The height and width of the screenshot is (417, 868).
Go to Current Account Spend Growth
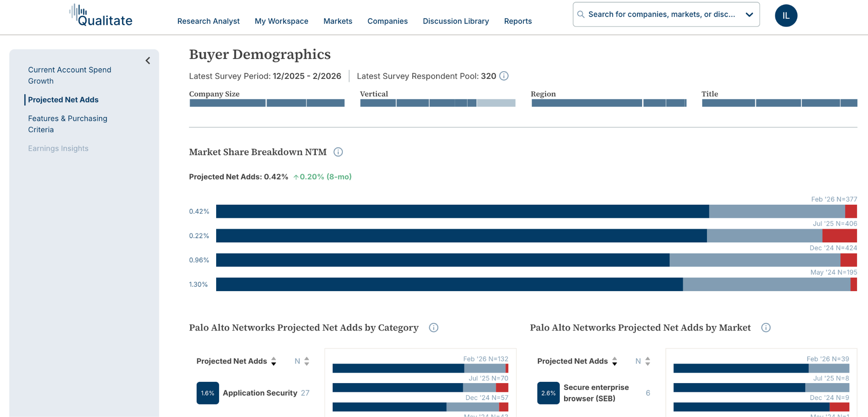[x=69, y=76]
